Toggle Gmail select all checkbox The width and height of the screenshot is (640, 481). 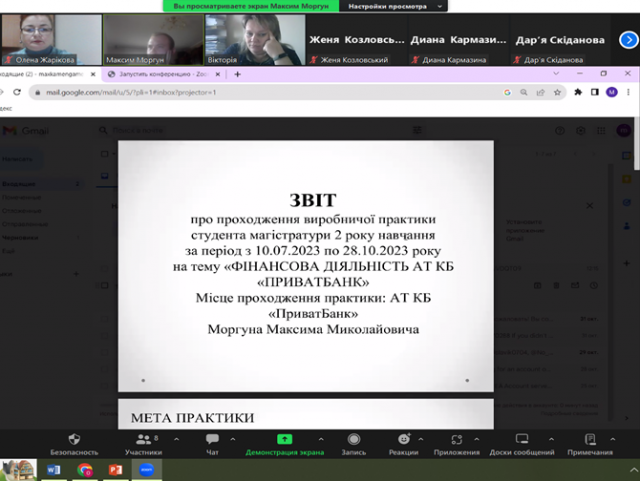[104, 154]
